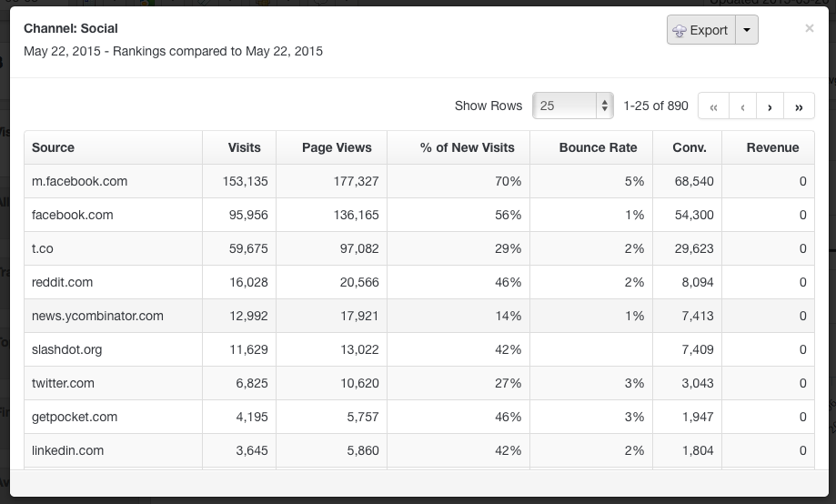Image resolution: width=836 pixels, height=504 pixels.
Task: Click the slashdot.org source entry
Action: coord(66,349)
